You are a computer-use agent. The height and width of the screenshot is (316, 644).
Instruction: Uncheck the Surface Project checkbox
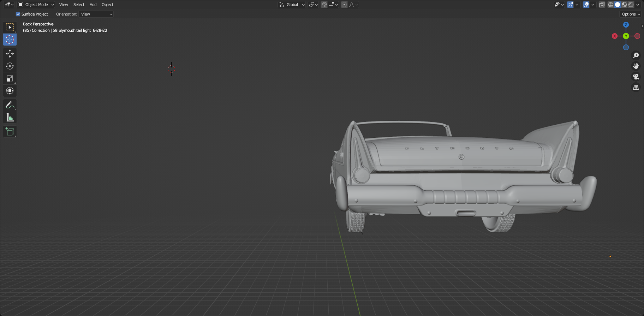(x=18, y=14)
